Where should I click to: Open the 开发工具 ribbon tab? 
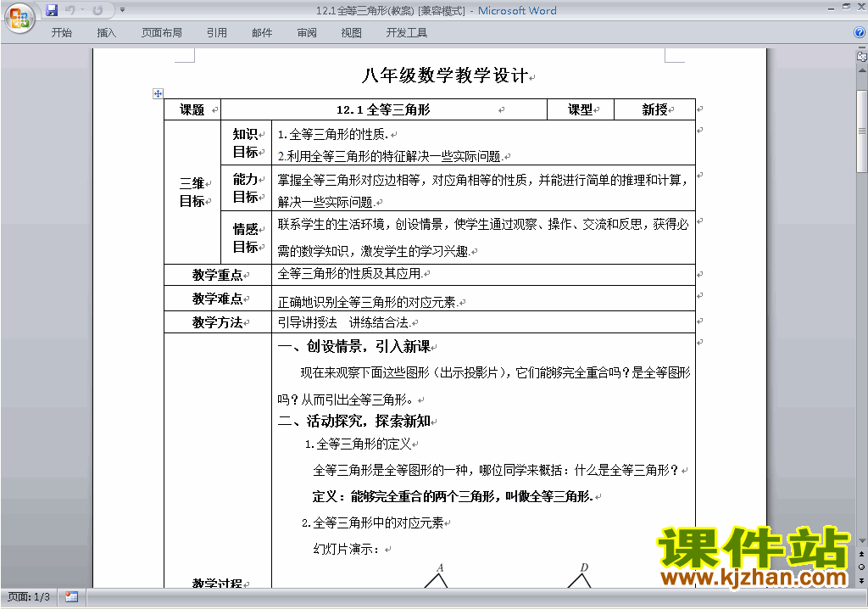pos(406,33)
